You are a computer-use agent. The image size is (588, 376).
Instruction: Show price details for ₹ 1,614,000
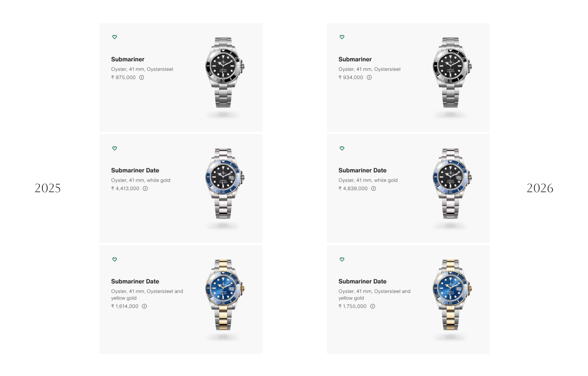(x=144, y=306)
